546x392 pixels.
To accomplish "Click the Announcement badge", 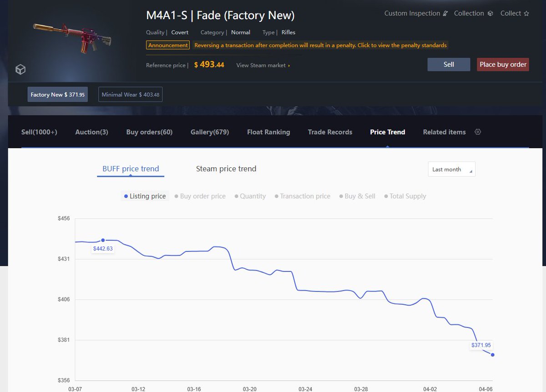I will [168, 45].
